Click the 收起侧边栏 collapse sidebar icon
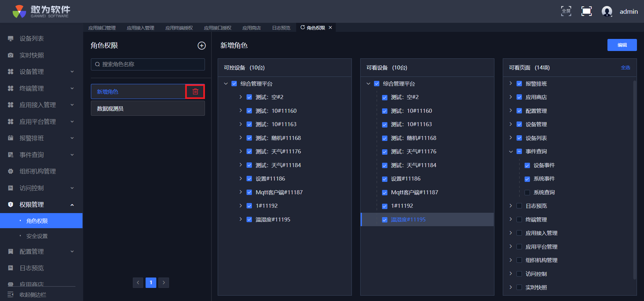This screenshot has width=644, height=301. (x=10, y=294)
